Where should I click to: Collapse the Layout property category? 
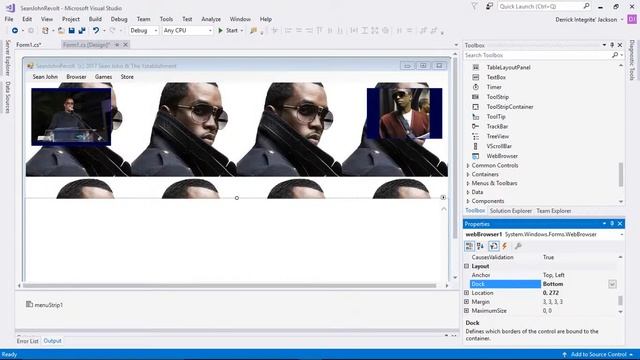(467, 266)
